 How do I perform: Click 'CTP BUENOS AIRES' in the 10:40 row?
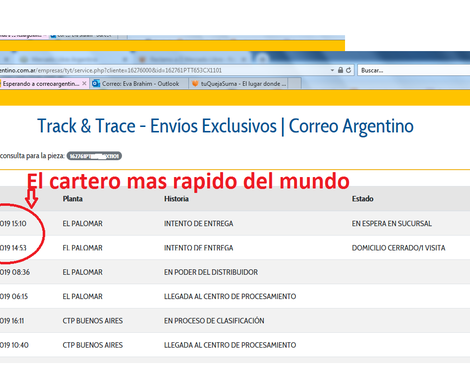click(x=93, y=345)
